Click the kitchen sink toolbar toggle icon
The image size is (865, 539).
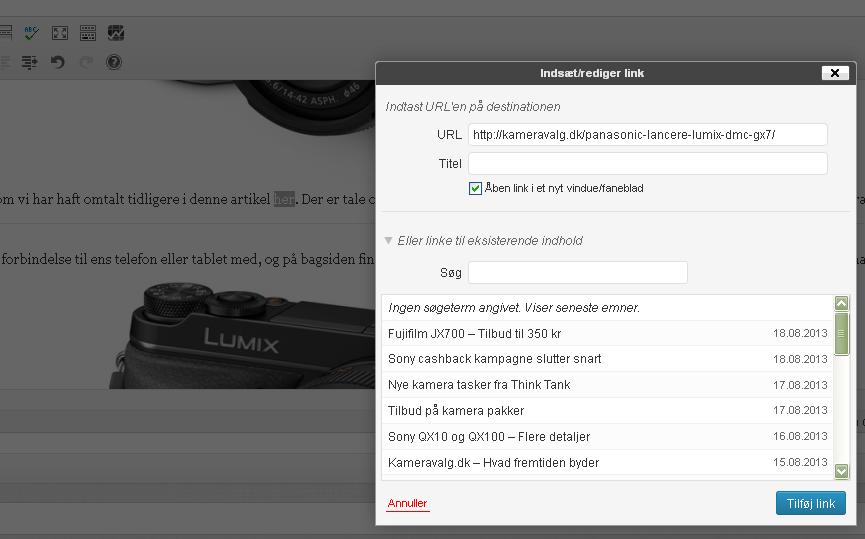point(88,33)
